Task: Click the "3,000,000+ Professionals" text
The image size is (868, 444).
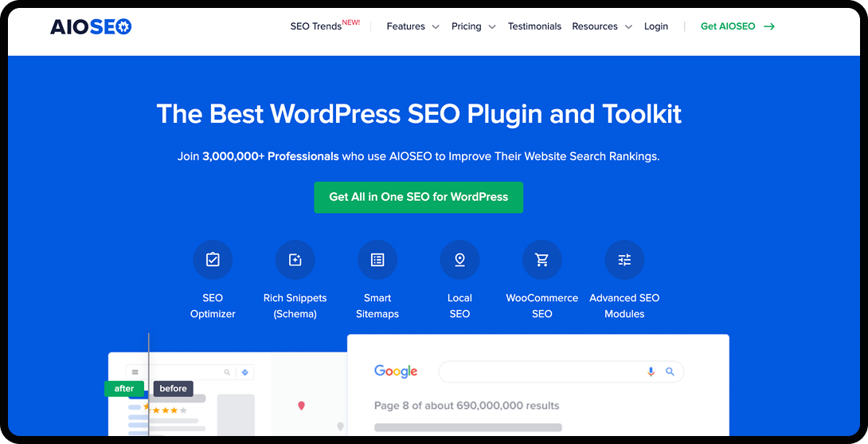Action: pos(271,156)
